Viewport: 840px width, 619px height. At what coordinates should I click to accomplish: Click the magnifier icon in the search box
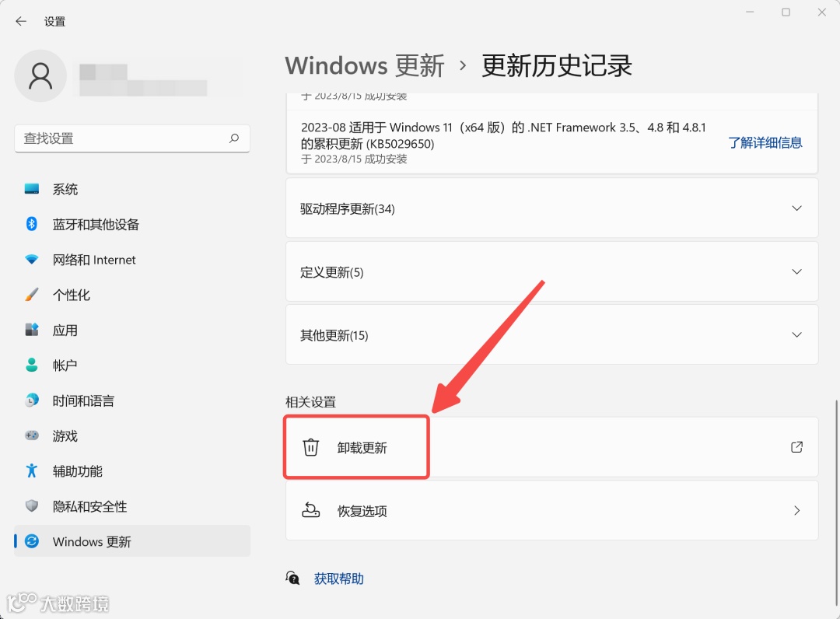(234, 138)
